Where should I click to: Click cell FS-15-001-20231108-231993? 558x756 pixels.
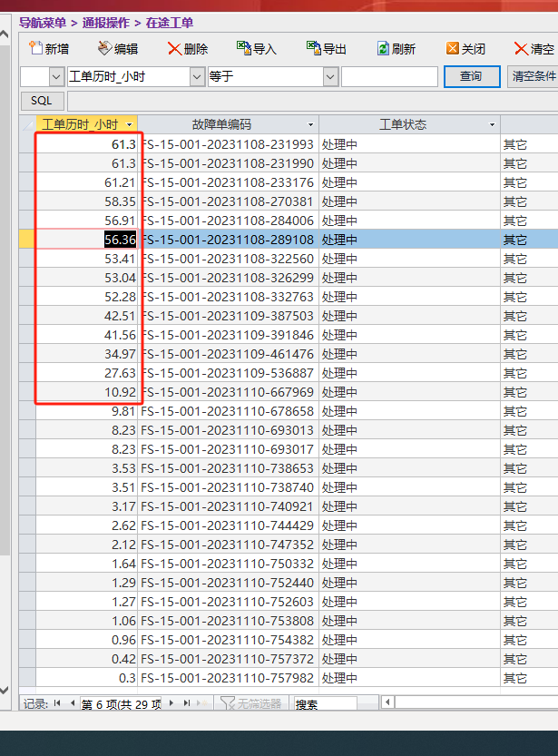[228, 144]
